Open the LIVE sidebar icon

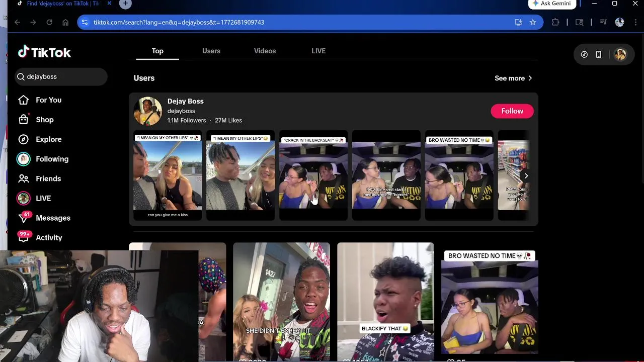coord(24,198)
